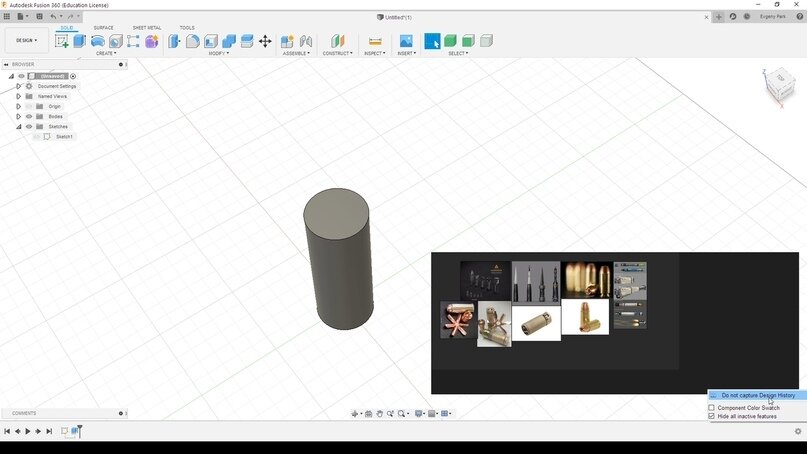Select the Measure tool

(375, 41)
